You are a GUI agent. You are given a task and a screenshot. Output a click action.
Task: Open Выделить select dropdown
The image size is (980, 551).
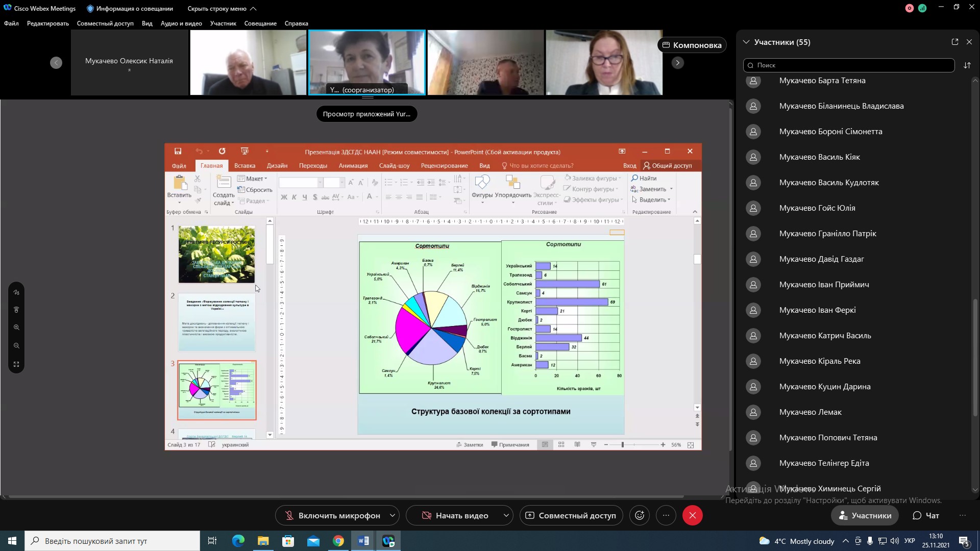point(651,200)
